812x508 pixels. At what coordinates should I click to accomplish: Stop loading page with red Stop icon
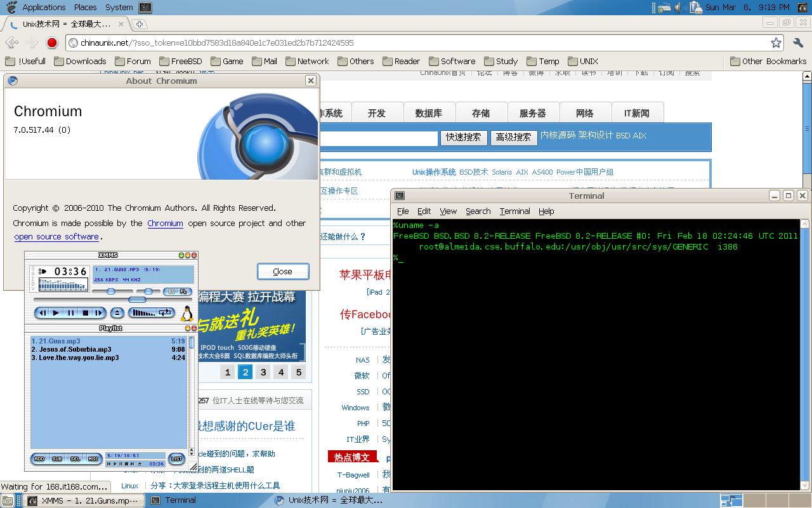[52, 43]
